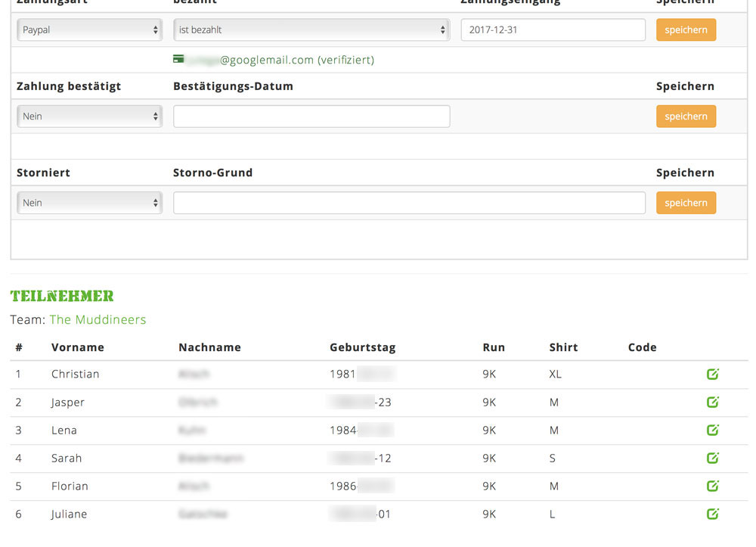Edit Juliane's participant details
The height and width of the screenshot is (547, 756).
pos(712,514)
